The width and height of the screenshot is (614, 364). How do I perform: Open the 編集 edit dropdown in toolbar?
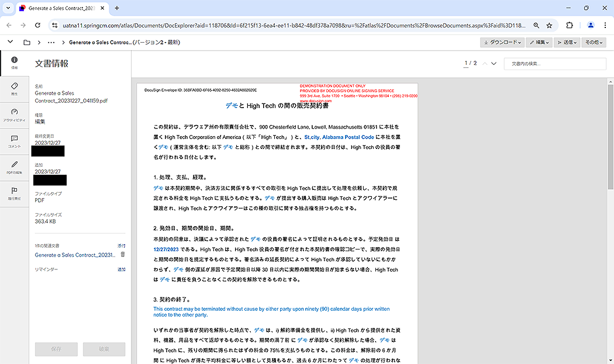pyautogui.click(x=539, y=42)
